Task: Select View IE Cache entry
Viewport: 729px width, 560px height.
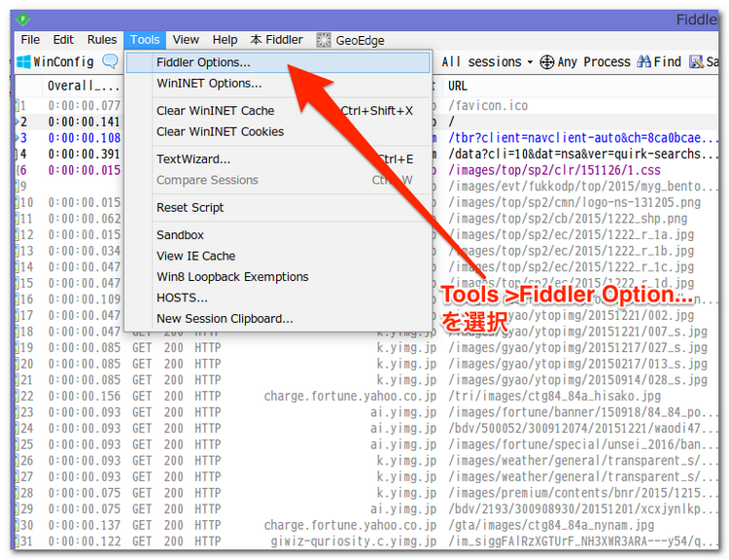Action: (278, 256)
